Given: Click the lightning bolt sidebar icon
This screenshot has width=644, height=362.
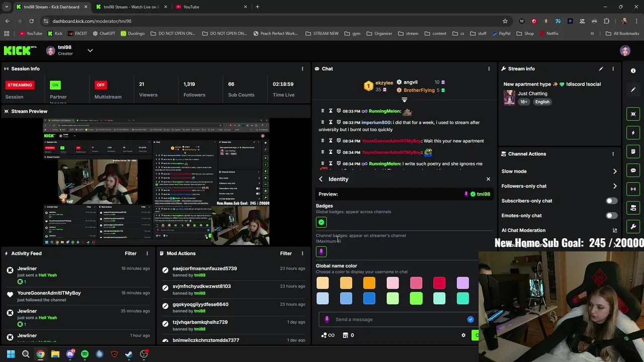Looking at the screenshot, I should point(633,133).
